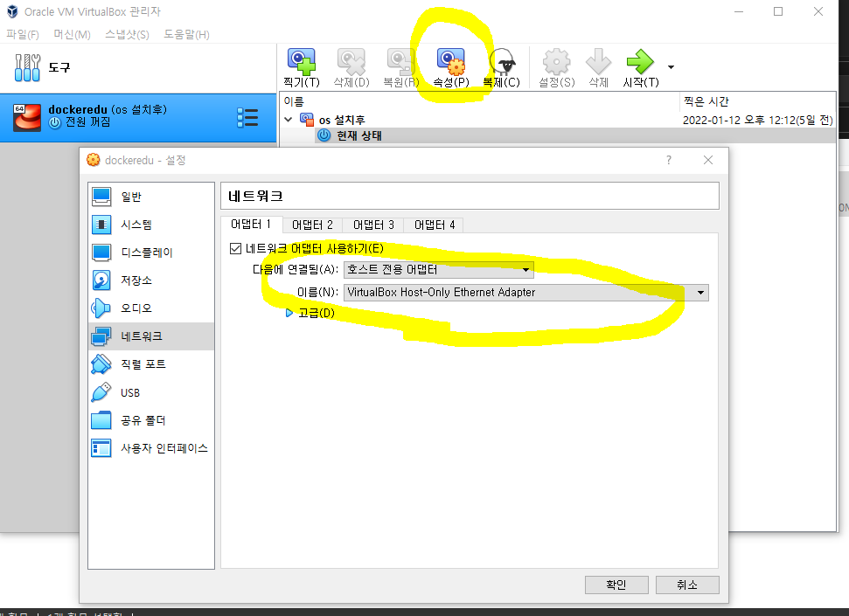The height and width of the screenshot is (616, 849).
Task: Open Display (디스플레이) settings category
Action: point(151,253)
